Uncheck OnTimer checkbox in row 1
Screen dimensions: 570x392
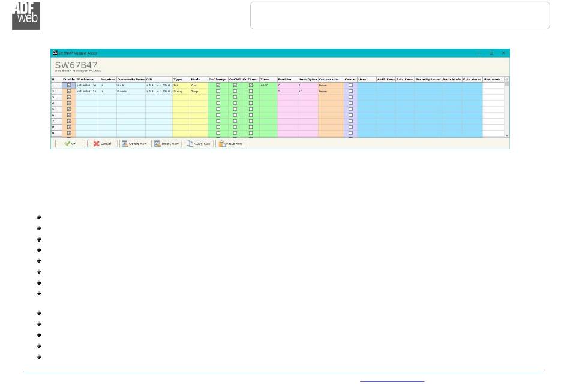pos(251,85)
